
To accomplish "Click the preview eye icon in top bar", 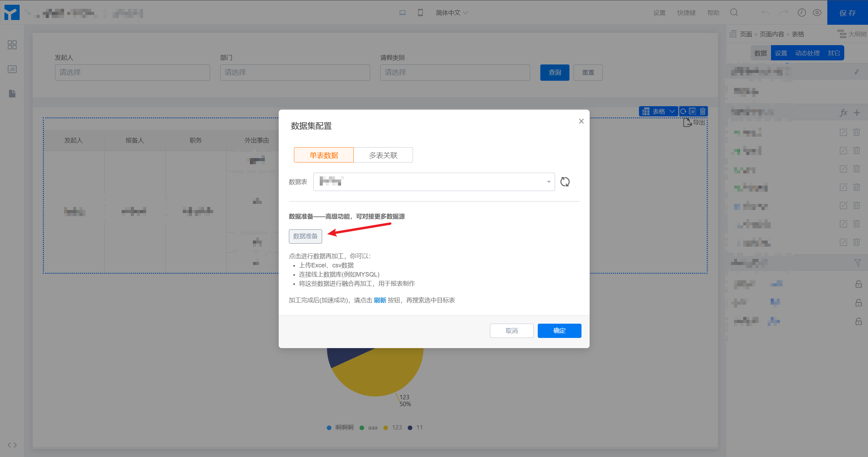I will 817,13.
